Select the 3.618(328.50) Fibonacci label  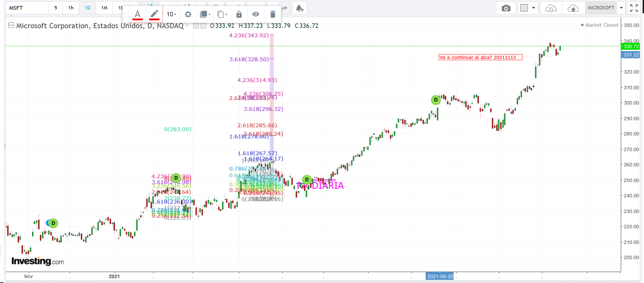(249, 59)
